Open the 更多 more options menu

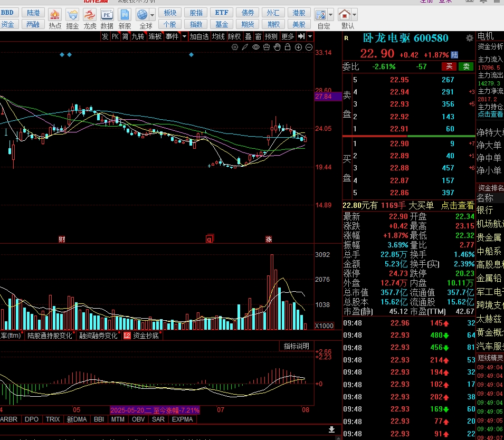tap(288, 36)
